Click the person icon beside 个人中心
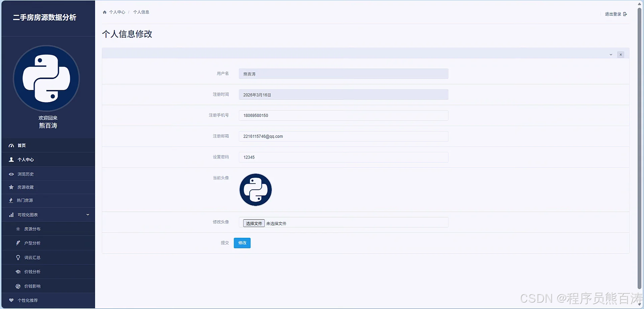The width and height of the screenshot is (644, 309). coord(11,160)
